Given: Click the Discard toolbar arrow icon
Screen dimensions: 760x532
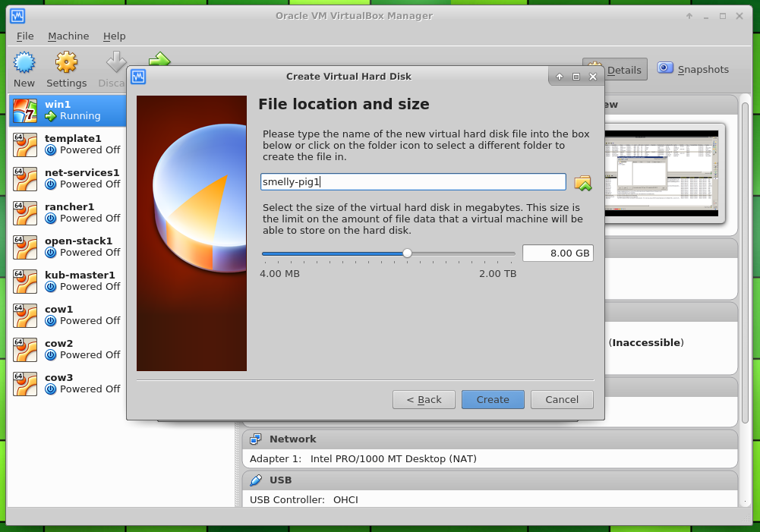Looking at the screenshot, I should coord(116,61).
